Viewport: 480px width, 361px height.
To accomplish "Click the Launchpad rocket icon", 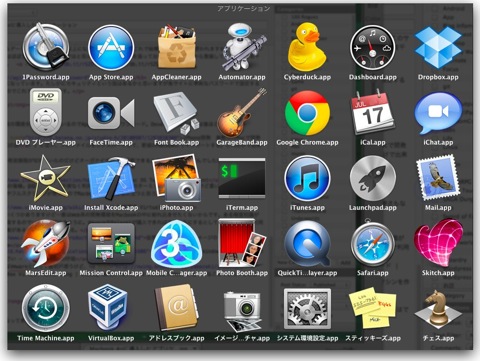I will [373, 178].
